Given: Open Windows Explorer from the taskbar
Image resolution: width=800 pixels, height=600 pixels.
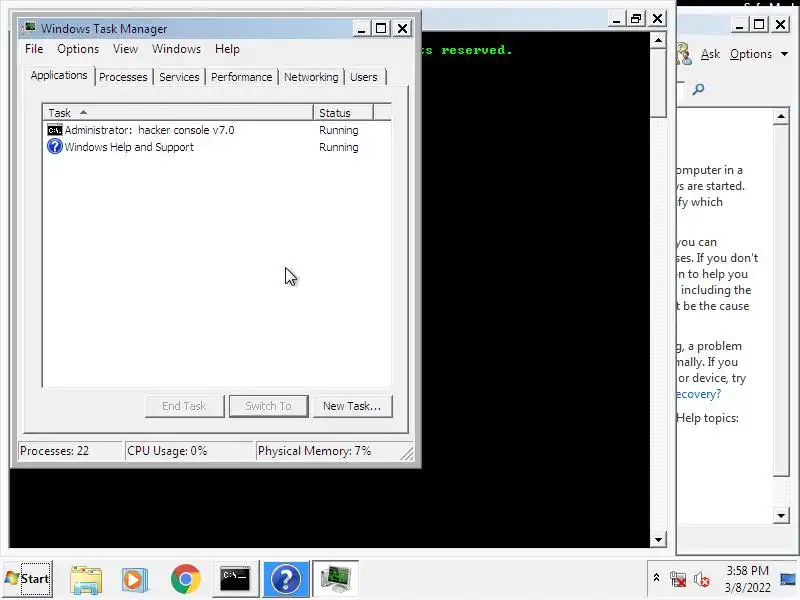Looking at the screenshot, I should (86, 579).
